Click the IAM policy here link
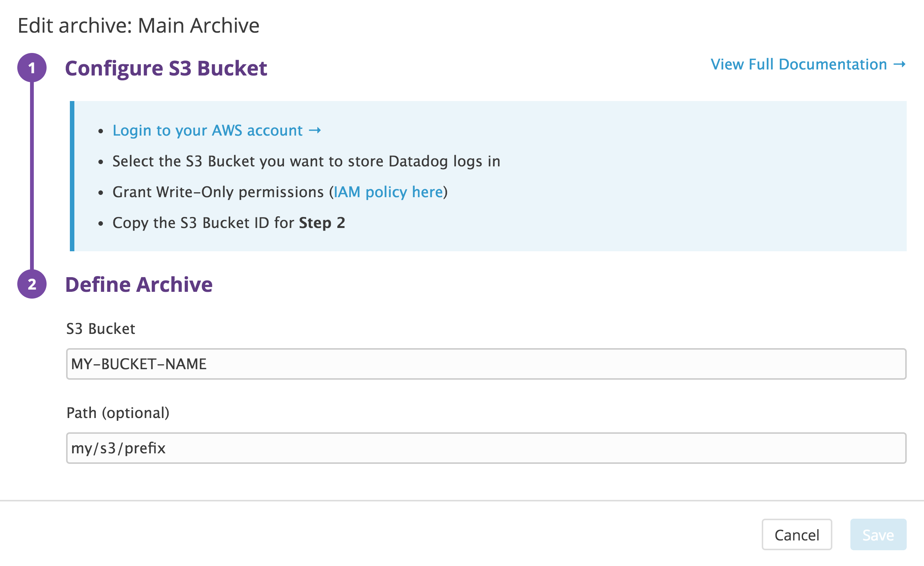The height and width of the screenshot is (566, 924). 388,192
